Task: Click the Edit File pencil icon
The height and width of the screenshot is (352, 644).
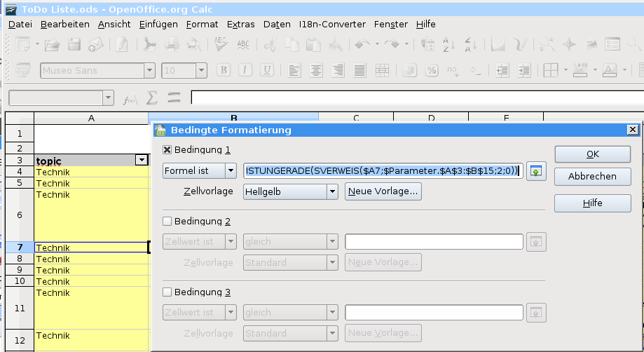Action: (122, 44)
